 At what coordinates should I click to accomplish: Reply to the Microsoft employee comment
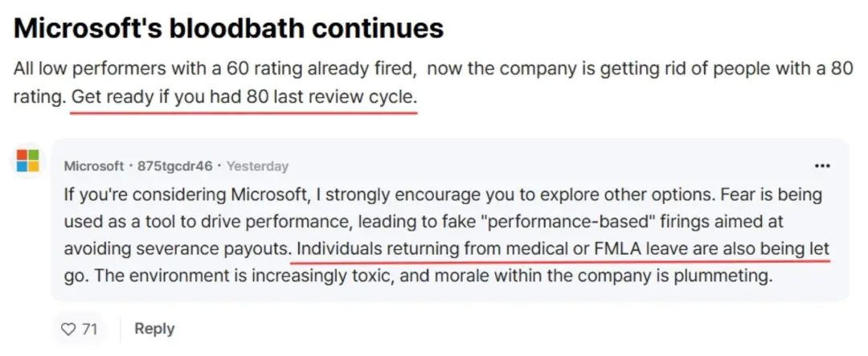point(154,329)
